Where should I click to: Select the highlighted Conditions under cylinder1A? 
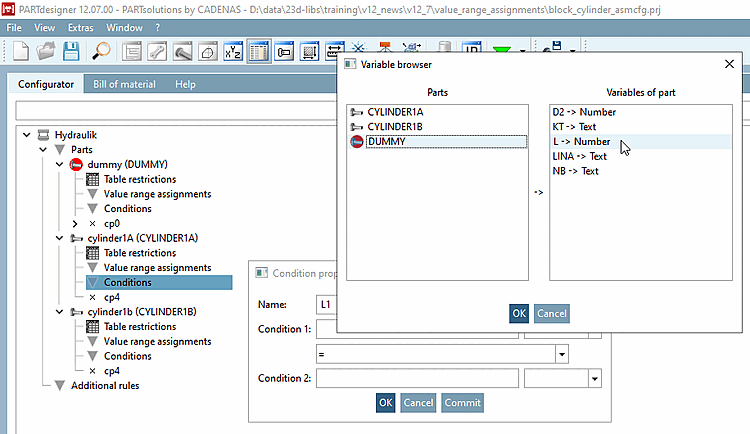click(x=159, y=283)
